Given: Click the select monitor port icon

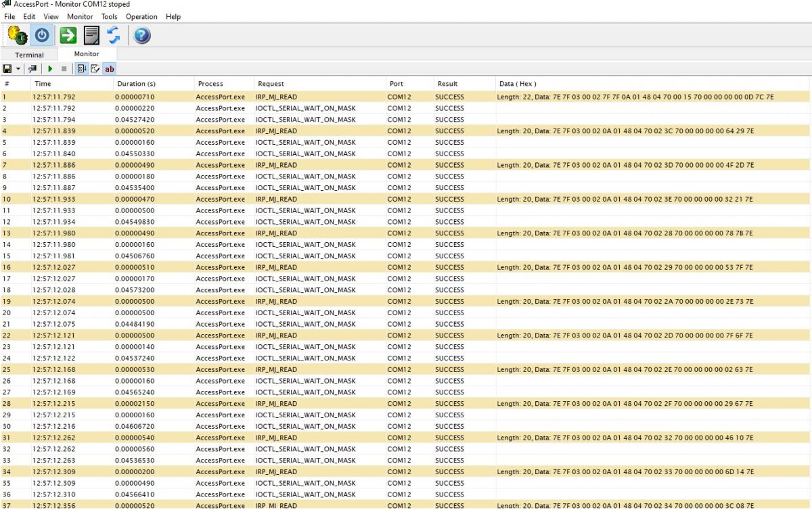Looking at the screenshot, I should (x=32, y=69).
